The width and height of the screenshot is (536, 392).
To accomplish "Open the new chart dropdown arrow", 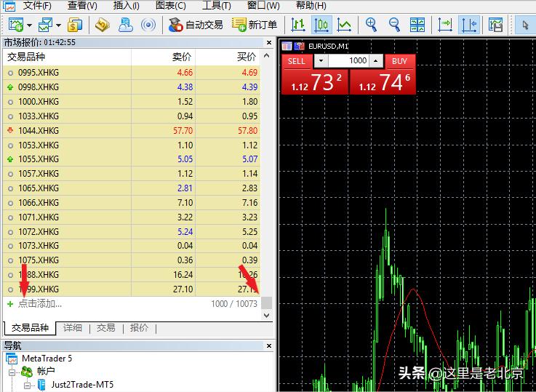I will 29,25.
